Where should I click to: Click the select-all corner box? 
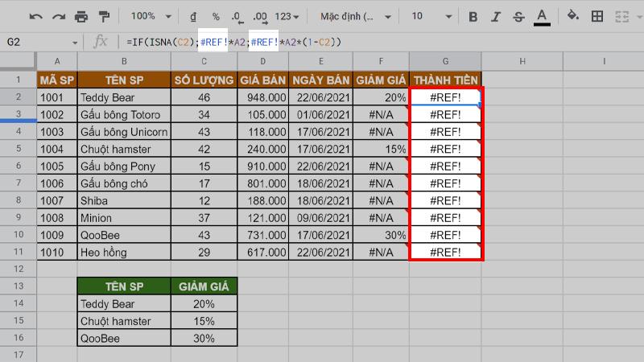(x=18, y=61)
